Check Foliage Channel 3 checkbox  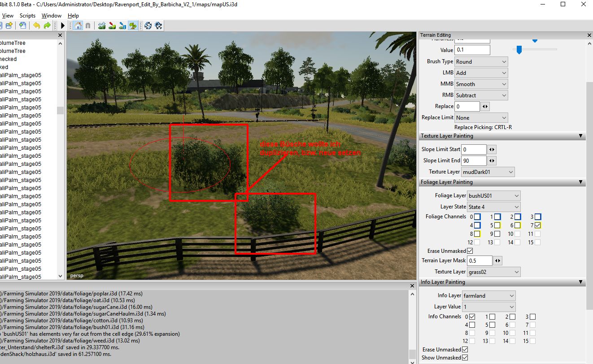[537, 217]
